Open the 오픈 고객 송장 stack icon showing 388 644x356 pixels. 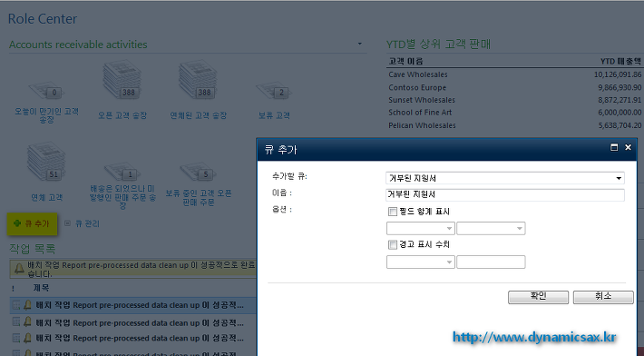122,81
